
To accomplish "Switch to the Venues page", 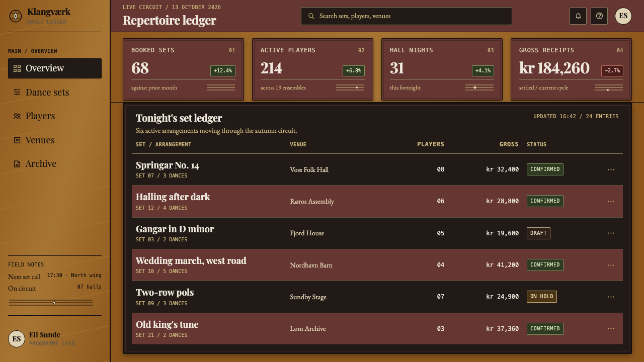I will [x=55, y=140].
